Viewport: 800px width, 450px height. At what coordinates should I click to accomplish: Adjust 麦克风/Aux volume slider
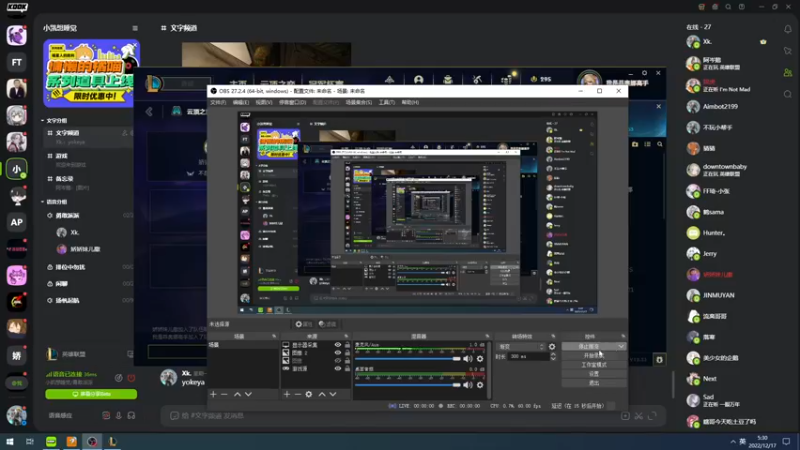408,359
